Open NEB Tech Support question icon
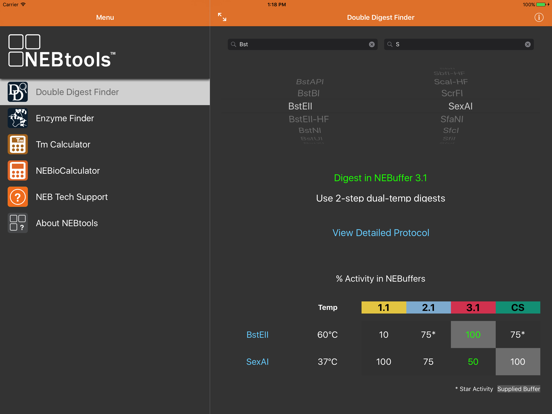Screen dimensions: 552x414 coord(18,197)
